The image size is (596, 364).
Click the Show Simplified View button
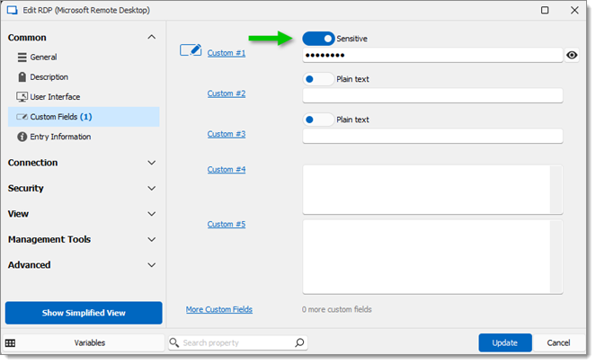pyautogui.click(x=84, y=313)
